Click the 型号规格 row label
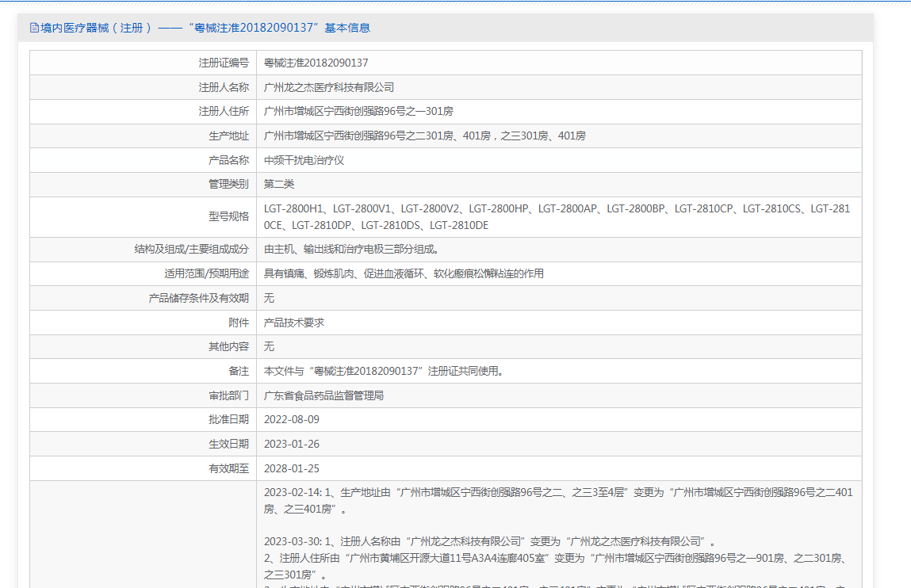The image size is (911, 588). click(228, 217)
